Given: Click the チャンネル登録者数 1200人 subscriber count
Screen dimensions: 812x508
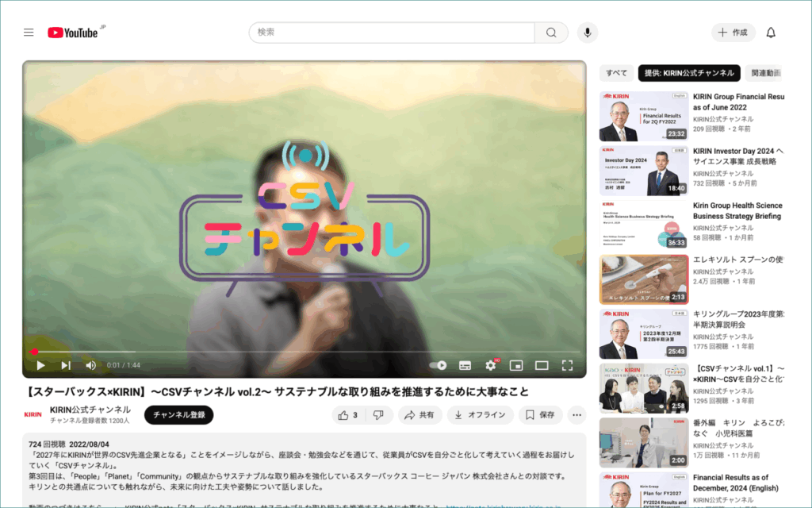Looking at the screenshot, I should point(90,421).
